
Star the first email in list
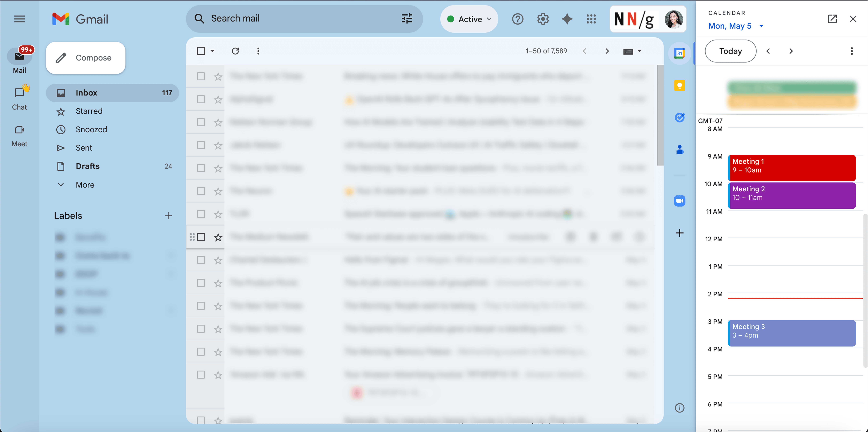[x=218, y=77]
